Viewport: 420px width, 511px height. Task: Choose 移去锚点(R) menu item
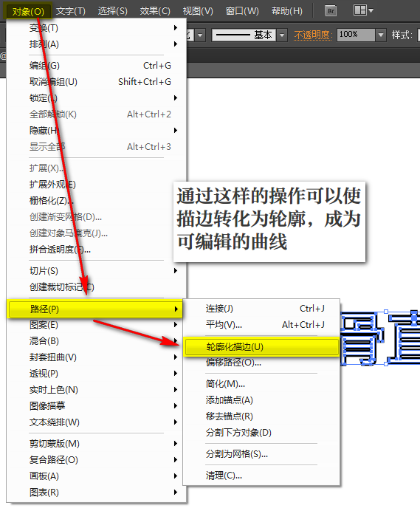point(261,416)
